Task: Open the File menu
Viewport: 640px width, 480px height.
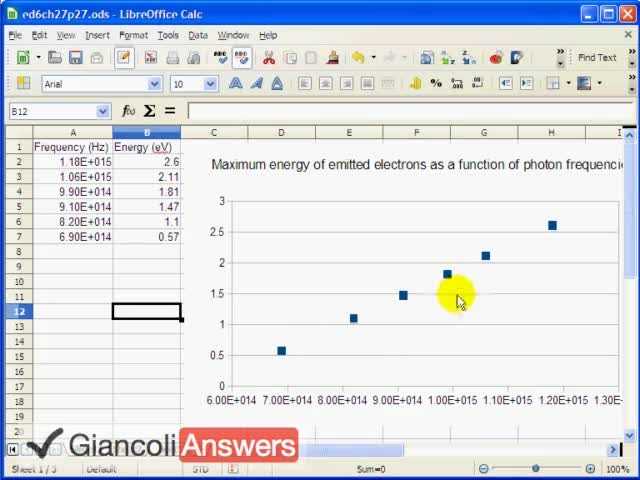Action: point(15,36)
